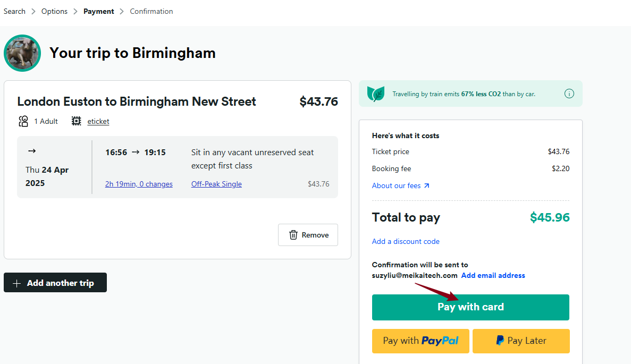Click the green leaf emissions icon

(x=376, y=94)
